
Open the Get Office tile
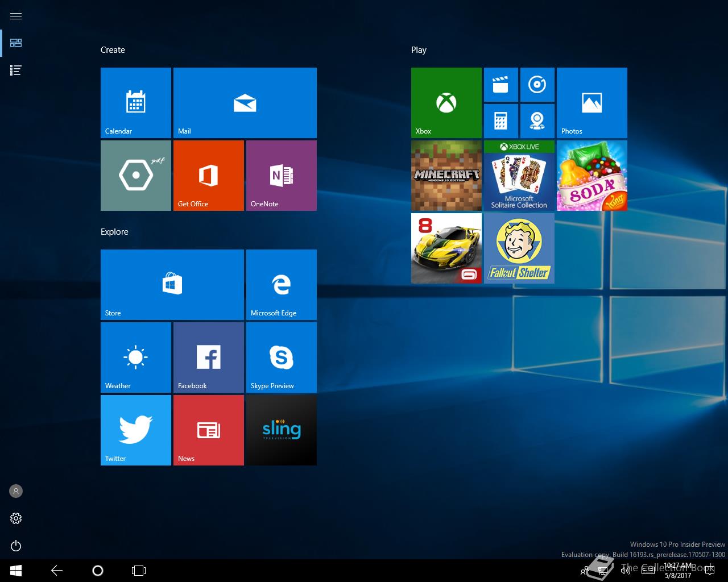tap(209, 176)
